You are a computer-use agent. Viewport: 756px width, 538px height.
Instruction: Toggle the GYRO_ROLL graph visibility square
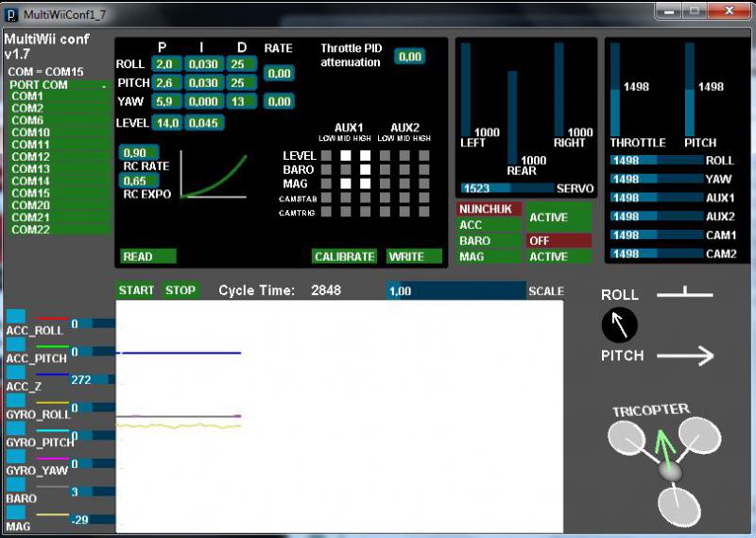click(x=15, y=401)
